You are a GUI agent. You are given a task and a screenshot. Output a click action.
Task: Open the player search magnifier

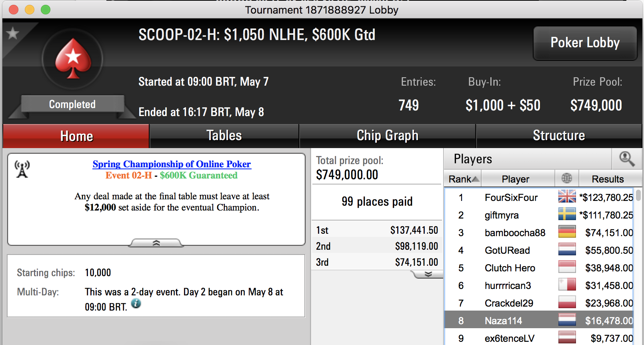click(x=627, y=159)
